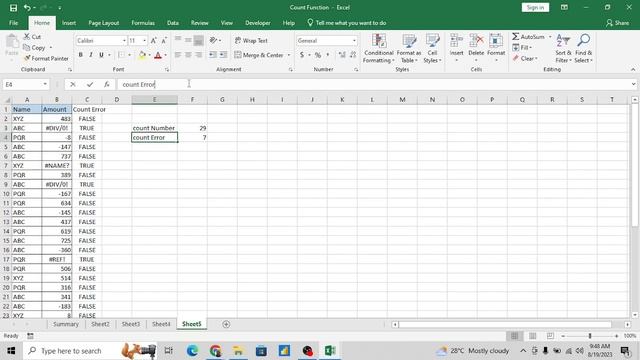Click the Sign in button

[535, 7]
